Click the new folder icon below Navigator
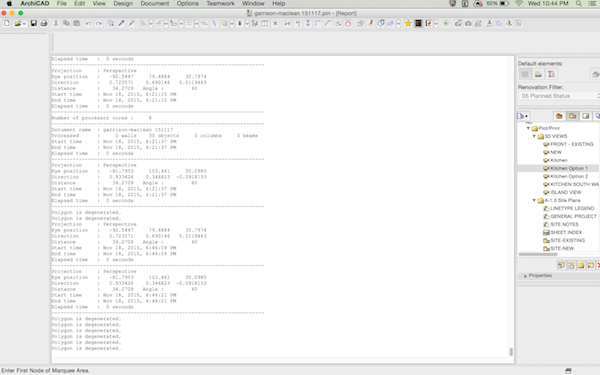Image resolution: width=600 pixels, height=375 pixels. (581, 265)
